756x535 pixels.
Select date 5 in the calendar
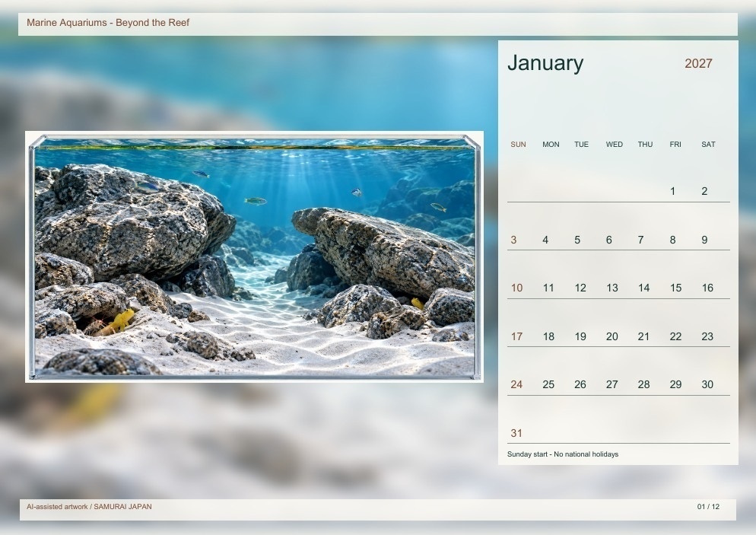tap(577, 240)
